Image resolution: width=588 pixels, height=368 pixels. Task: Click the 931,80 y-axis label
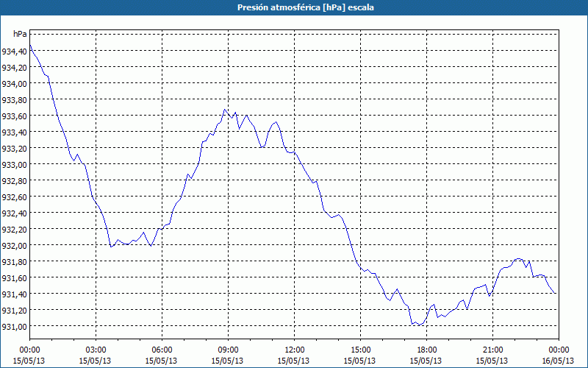click(15, 261)
